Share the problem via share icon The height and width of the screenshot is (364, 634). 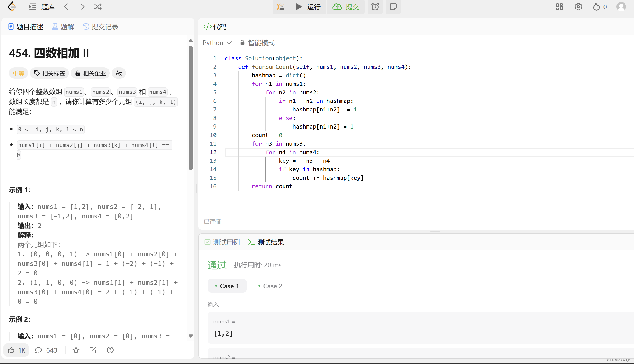click(x=93, y=350)
